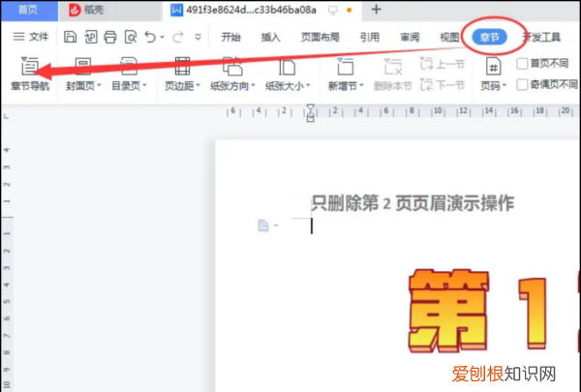Open the 插入 ribbon tab
581x392 pixels.
click(x=270, y=37)
